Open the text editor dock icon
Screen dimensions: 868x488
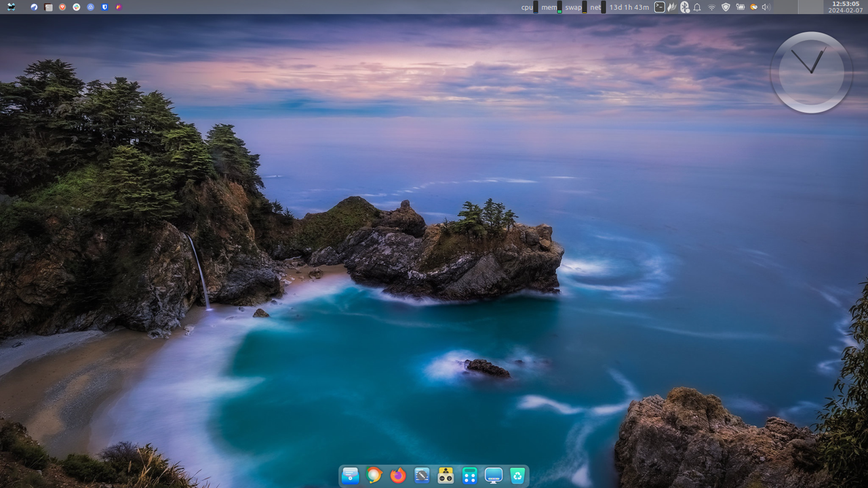[422, 476]
